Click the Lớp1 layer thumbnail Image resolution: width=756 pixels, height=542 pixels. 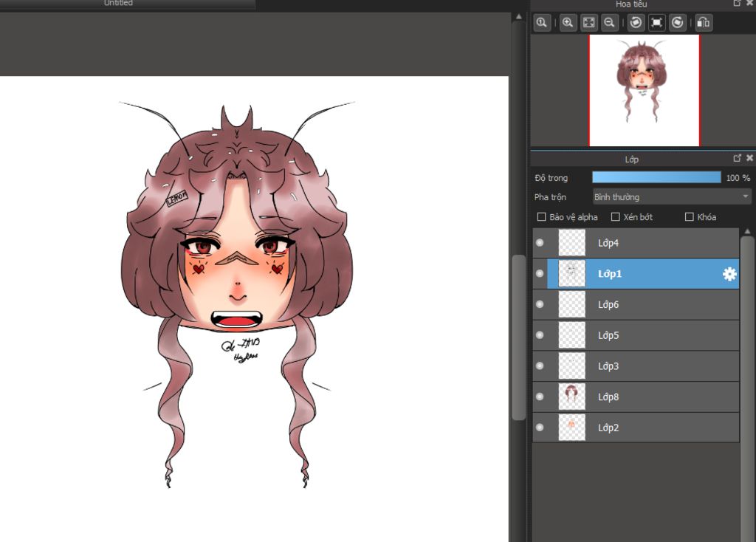(572, 273)
